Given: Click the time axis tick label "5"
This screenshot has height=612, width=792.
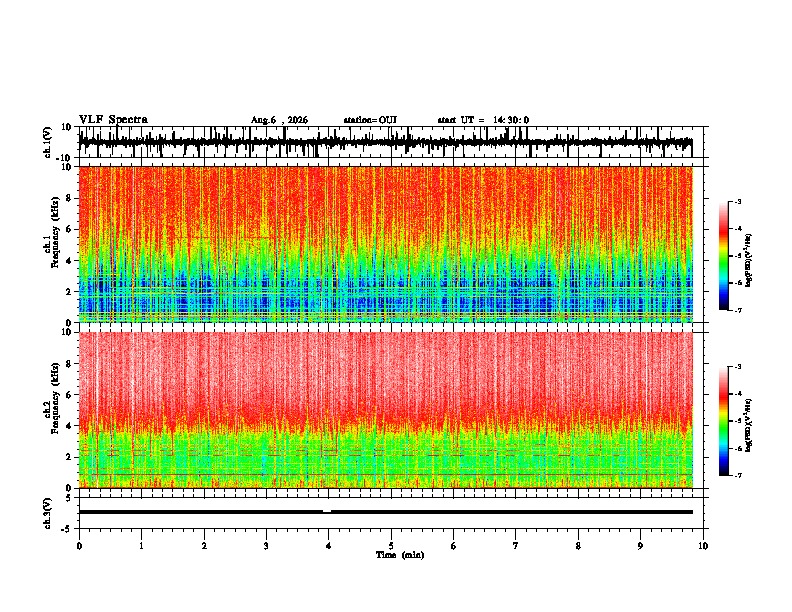Looking at the screenshot, I should point(391,546).
